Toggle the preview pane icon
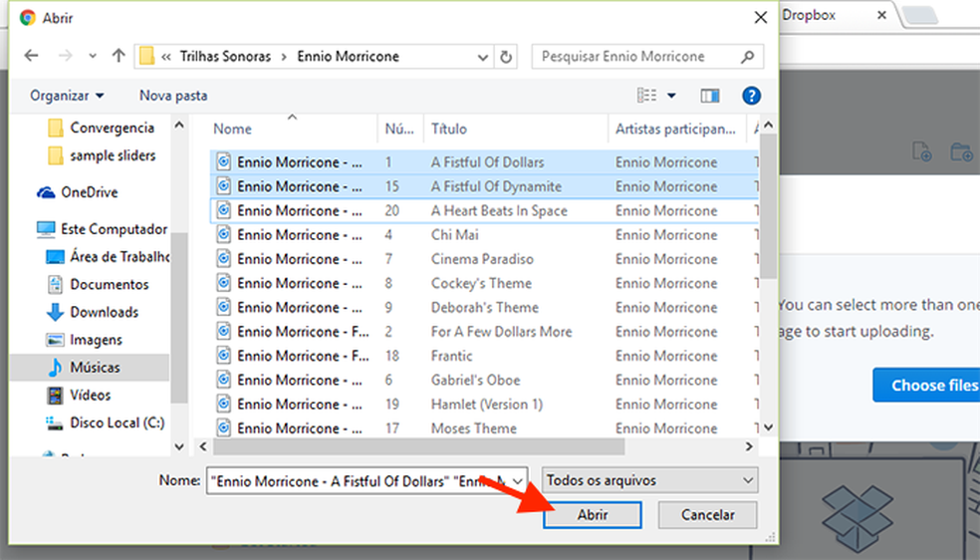This screenshot has height=560, width=980. click(x=709, y=96)
